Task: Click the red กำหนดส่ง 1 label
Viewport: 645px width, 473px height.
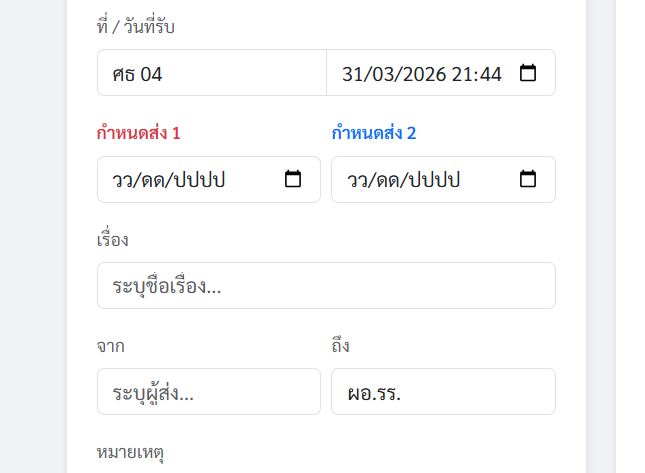Action: click(x=138, y=132)
